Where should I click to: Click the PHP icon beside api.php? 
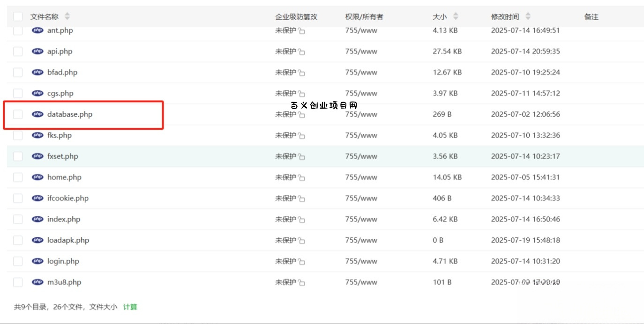(37, 52)
